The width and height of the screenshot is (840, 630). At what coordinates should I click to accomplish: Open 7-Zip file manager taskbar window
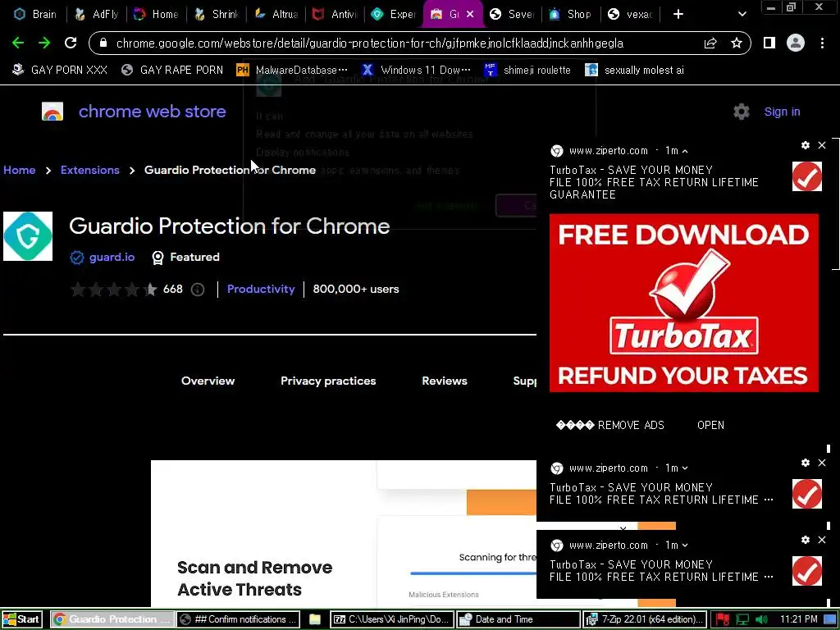pos(391,619)
